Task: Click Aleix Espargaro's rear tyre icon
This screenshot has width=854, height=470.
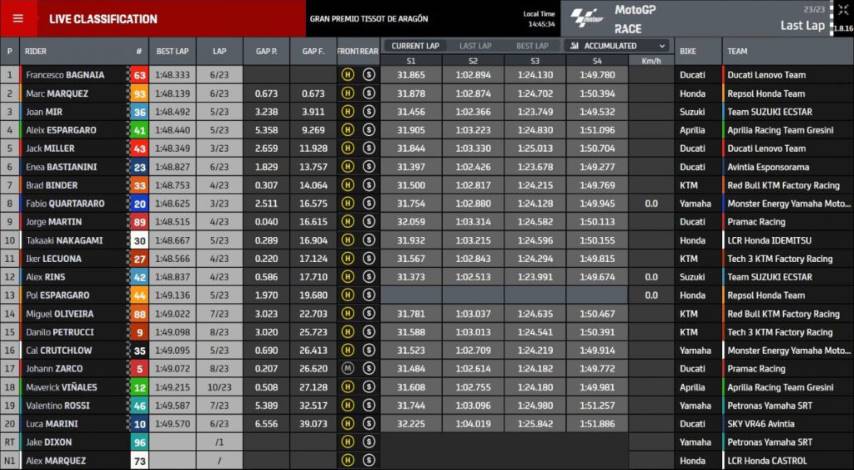Action: [369, 130]
